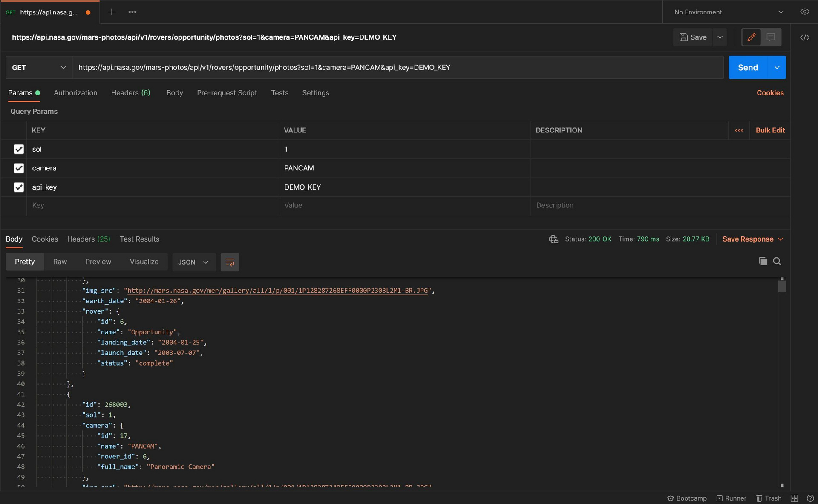The height and width of the screenshot is (504, 818).
Task: Click the Size 28.77 KB indicator
Action: click(x=687, y=239)
